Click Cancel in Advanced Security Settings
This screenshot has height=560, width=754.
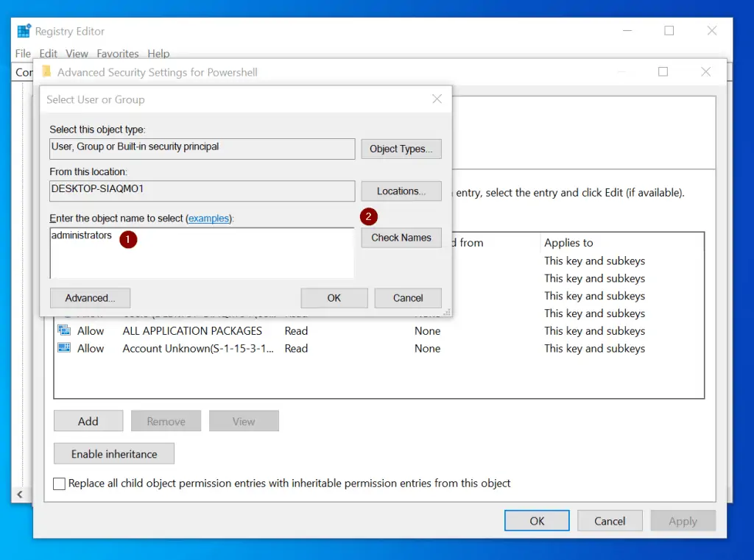pos(610,520)
